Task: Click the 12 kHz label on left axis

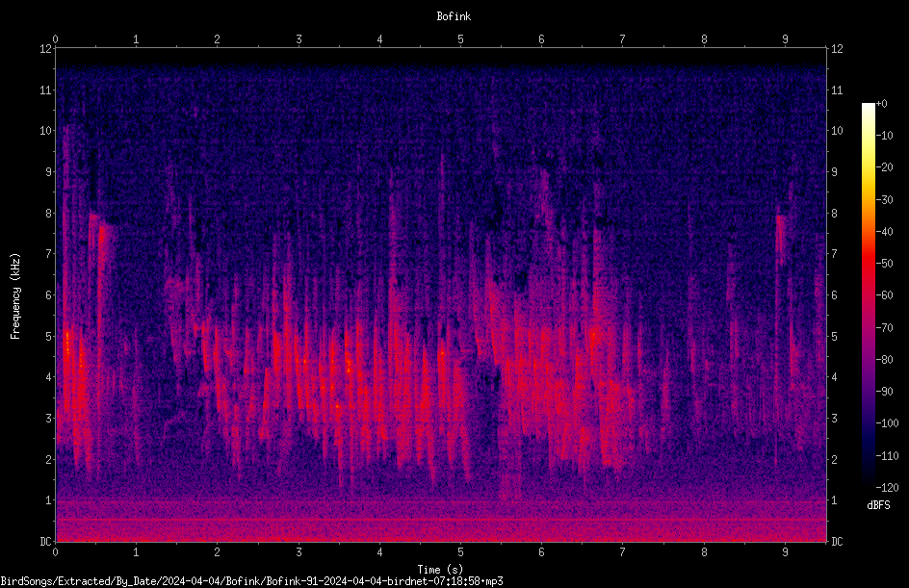Action: tap(46, 49)
